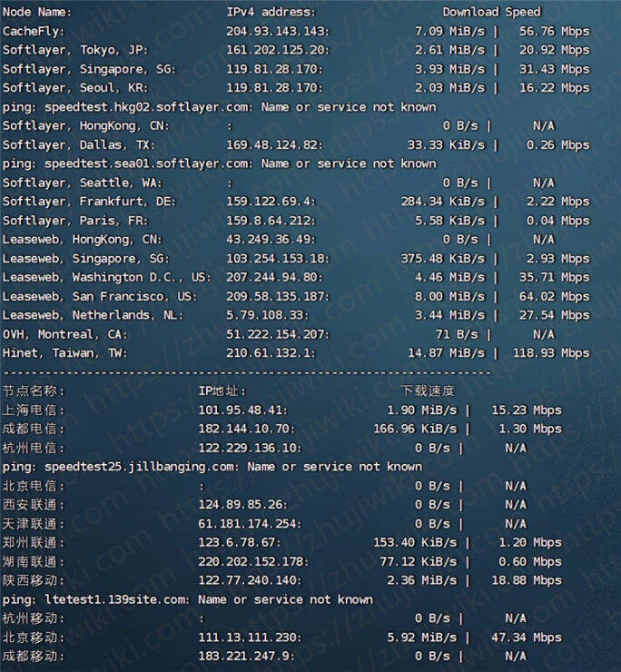Click speedtest25.jillbanging.com ping error line
The height and width of the screenshot is (672, 621).
click(x=212, y=467)
